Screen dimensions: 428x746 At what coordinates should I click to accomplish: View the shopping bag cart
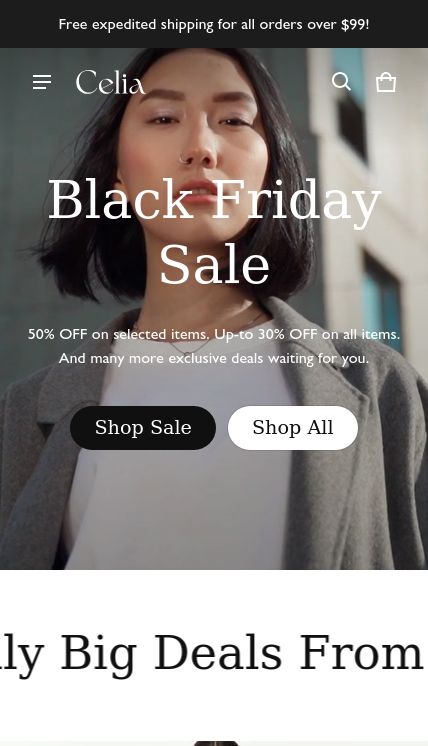click(386, 82)
